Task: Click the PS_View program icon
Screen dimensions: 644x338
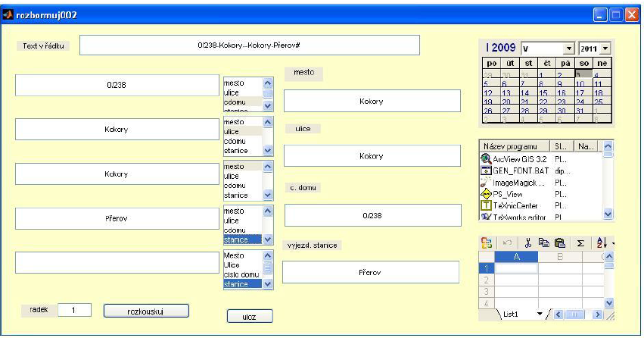Action: (487, 193)
